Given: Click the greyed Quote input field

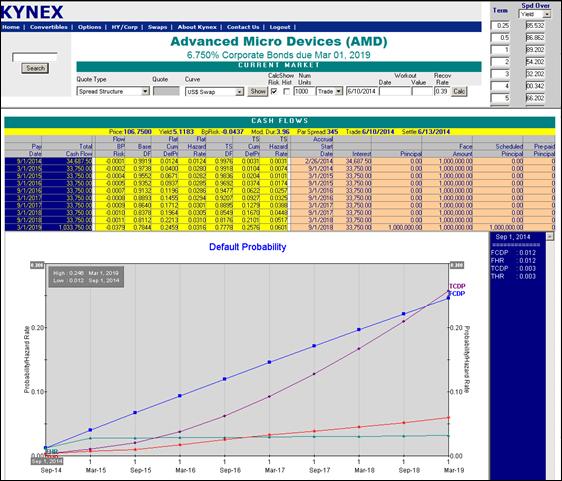Looking at the screenshot, I should click(x=166, y=91).
